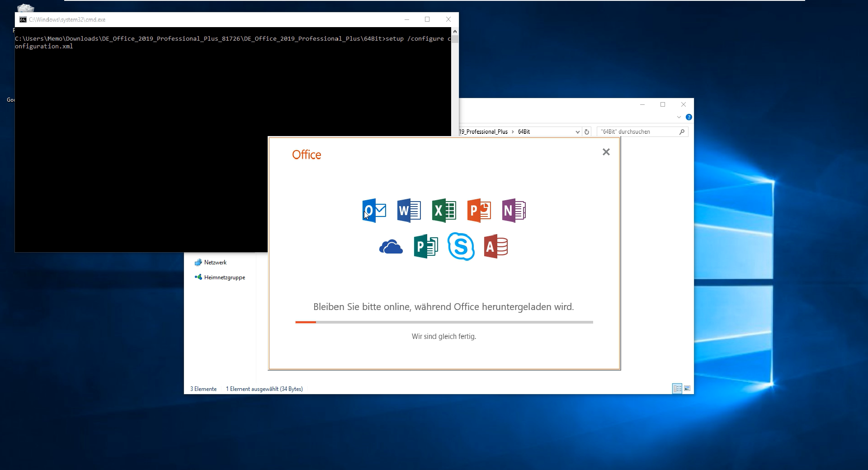868x470 pixels.
Task: Click the OneDrive cloud icon
Action: (x=391, y=247)
